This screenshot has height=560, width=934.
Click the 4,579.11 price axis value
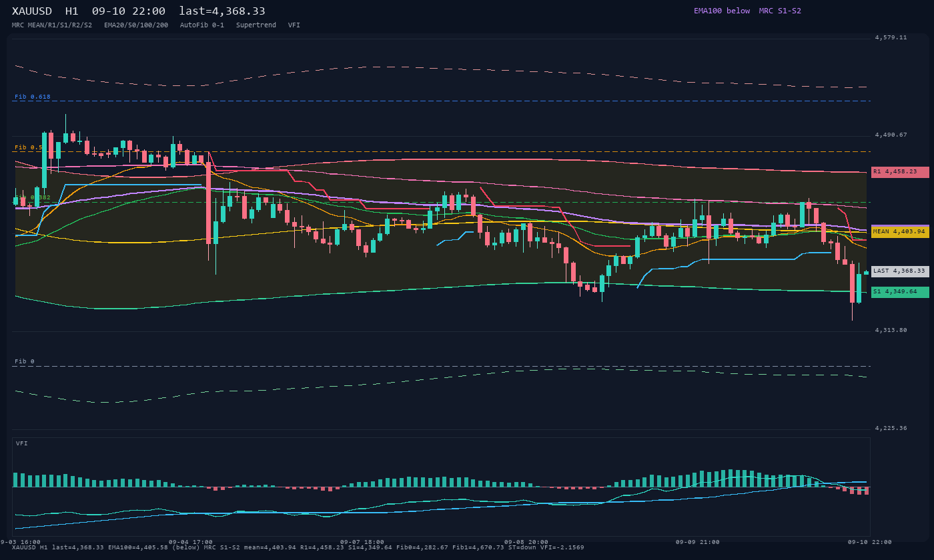coord(891,38)
